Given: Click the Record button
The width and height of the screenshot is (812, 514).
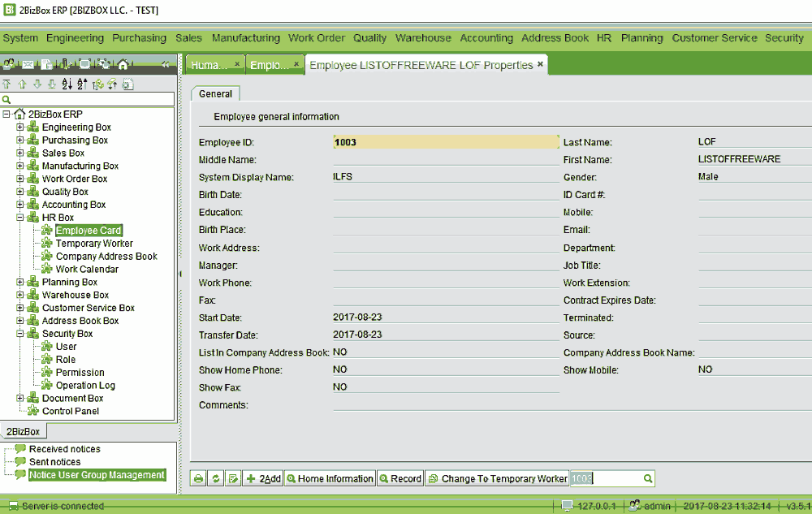Looking at the screenshot, I should coord(401,479).
